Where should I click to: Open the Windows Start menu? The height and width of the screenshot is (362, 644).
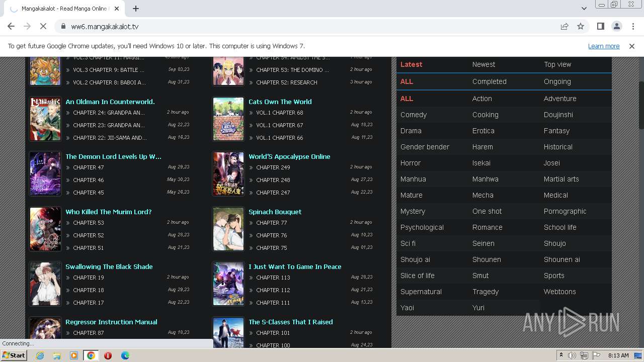coord(14,355)
